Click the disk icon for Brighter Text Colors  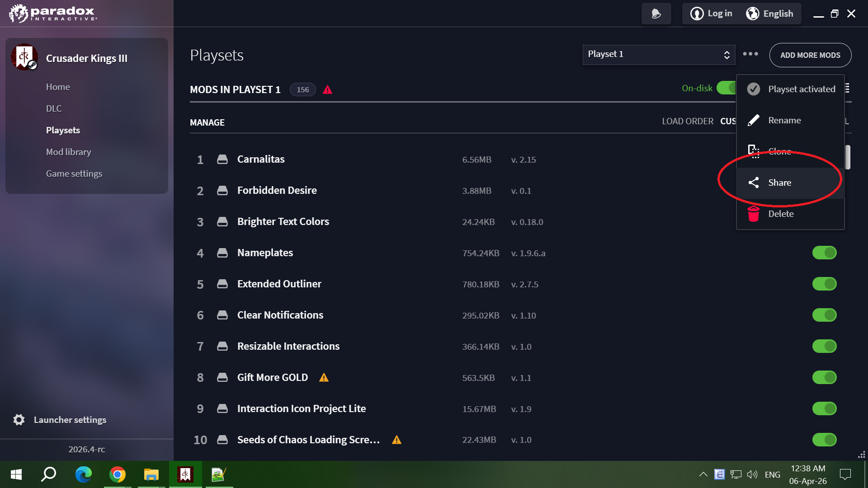(x=222, y=221)
